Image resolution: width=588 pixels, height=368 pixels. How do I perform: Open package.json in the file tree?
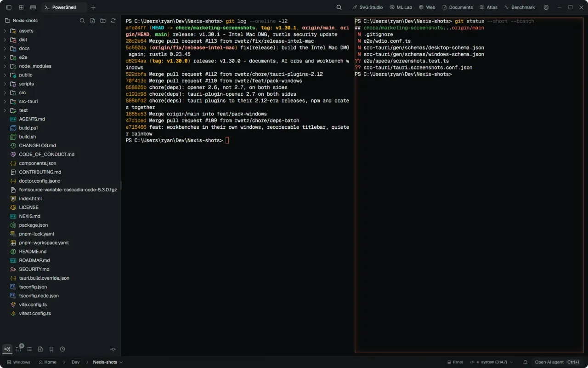(x=60, y=225)
